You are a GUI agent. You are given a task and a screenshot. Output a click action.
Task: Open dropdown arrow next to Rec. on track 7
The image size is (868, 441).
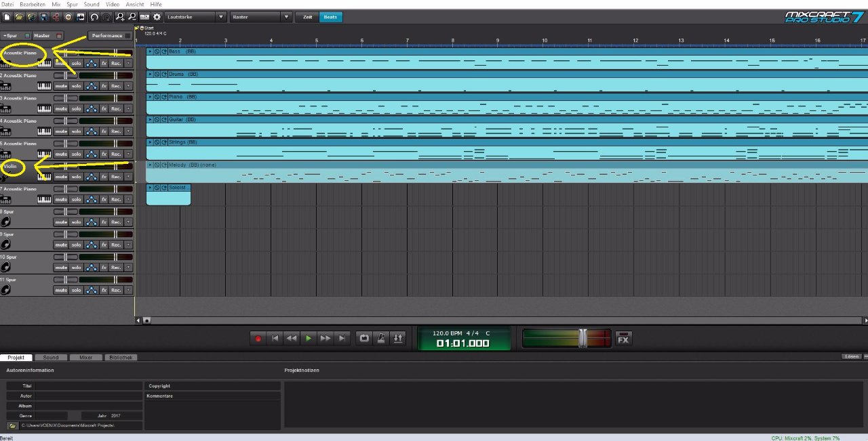pyautogui.click(x=128, y=199)
